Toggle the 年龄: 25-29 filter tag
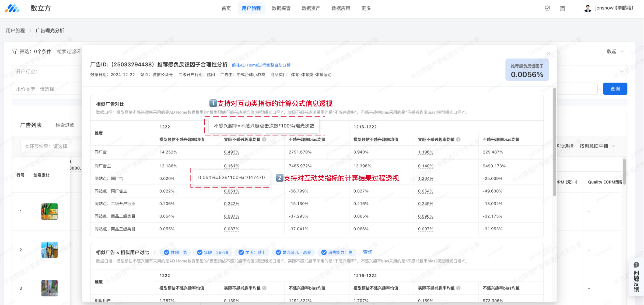 212,252
